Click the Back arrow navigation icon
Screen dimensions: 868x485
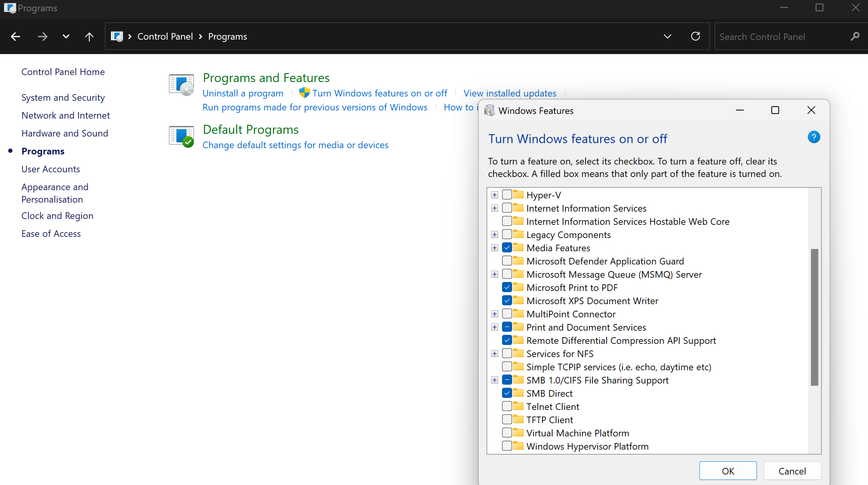tap(16, 37)
